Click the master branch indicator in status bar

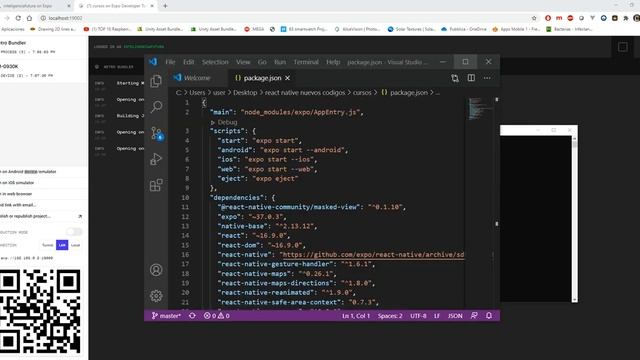(166, 316)
